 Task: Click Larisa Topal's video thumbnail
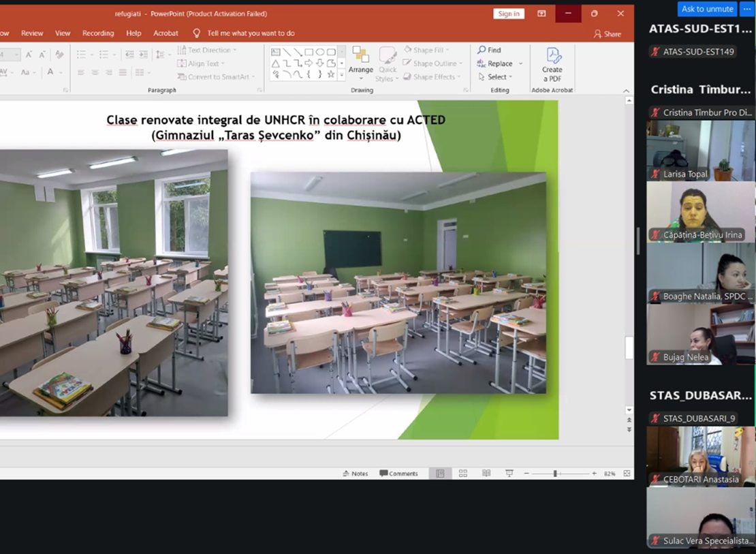[x=700, y=150]
